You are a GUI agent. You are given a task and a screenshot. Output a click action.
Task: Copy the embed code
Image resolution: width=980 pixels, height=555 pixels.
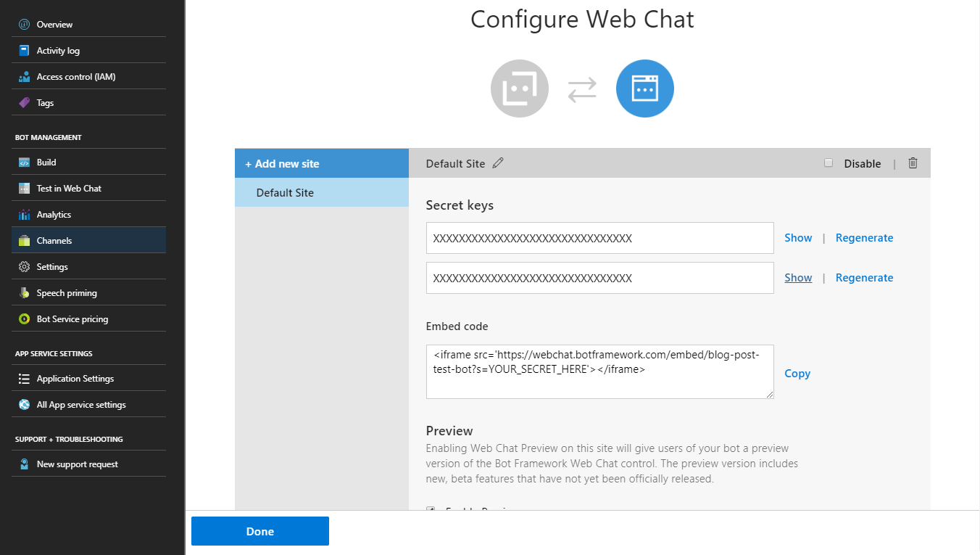pos(797,374)
